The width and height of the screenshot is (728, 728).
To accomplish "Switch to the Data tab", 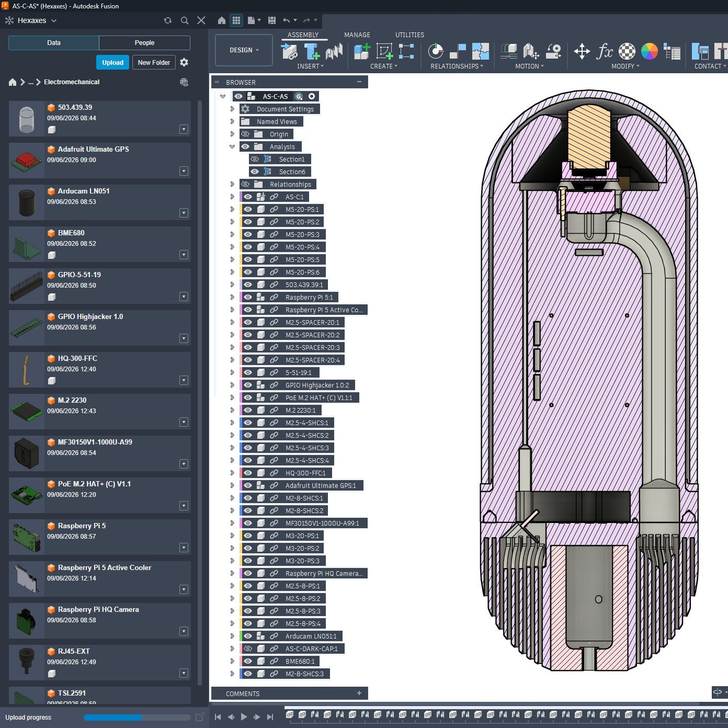I will point(54,43).
